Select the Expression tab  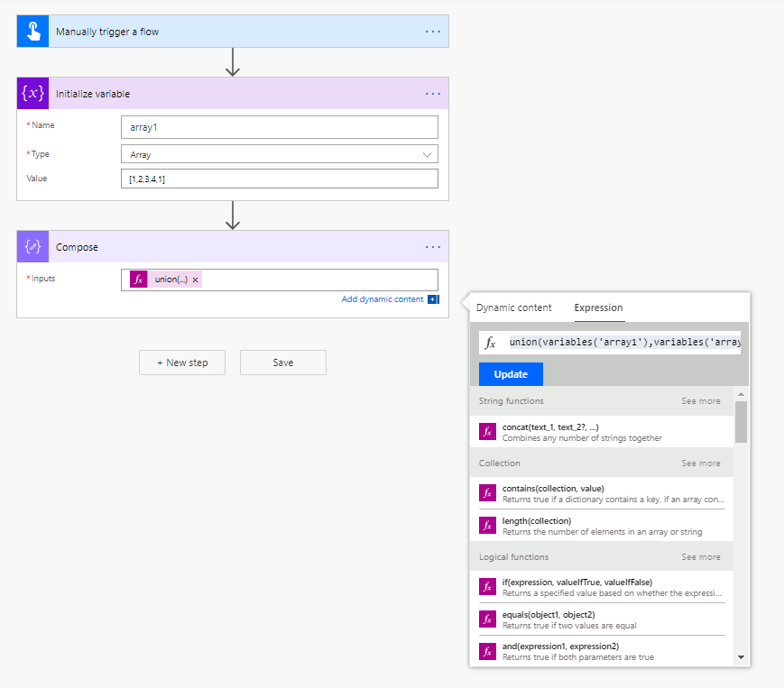click(x=598, y=307)
